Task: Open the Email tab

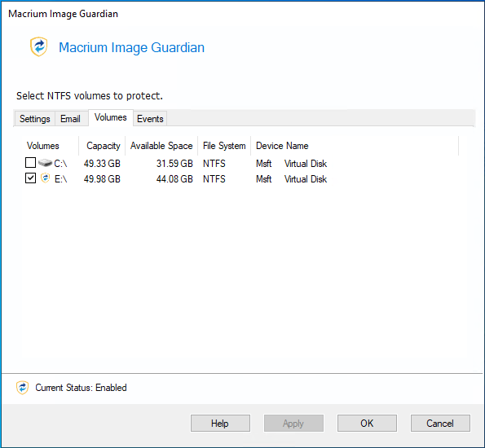Action: [70, 119]
